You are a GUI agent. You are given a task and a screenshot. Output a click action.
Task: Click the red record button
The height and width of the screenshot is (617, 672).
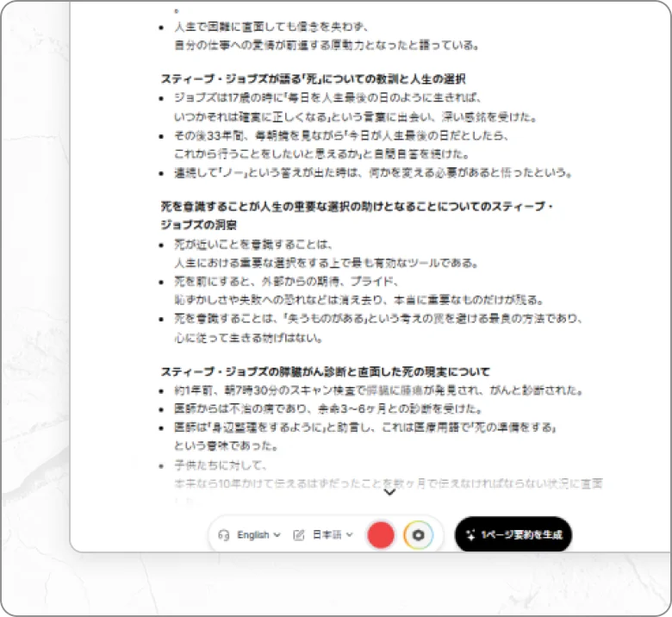point(381,534)
